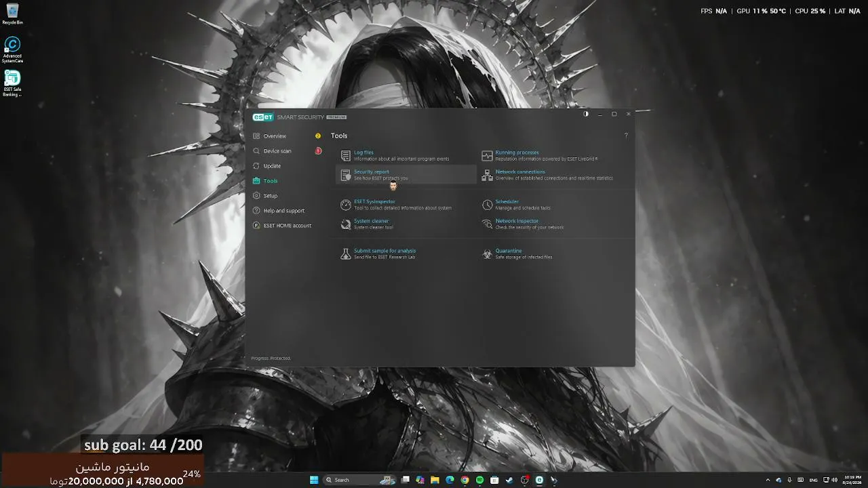Image resolution: width=868 pixels, height=488 pixels.
Task: Open the Windows Start menu
Action: 314,480
